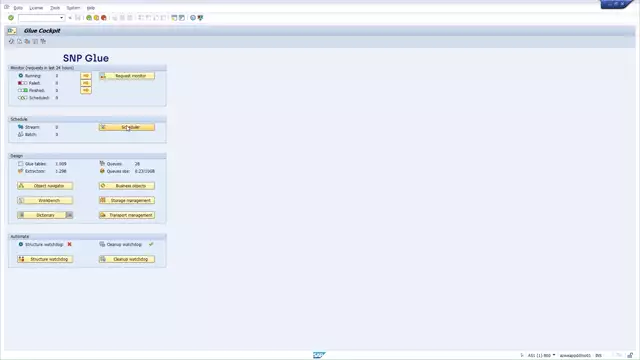
Task: Click the Queues icon
Action: pos(102,164)
